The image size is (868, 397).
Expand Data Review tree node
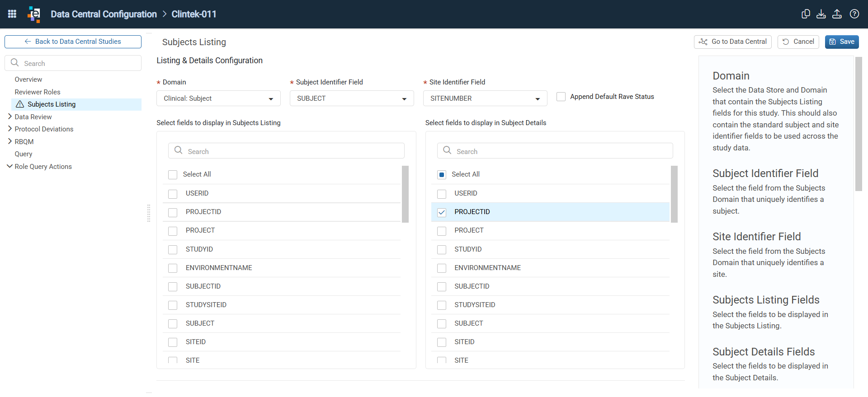click(x=10, y=117)
